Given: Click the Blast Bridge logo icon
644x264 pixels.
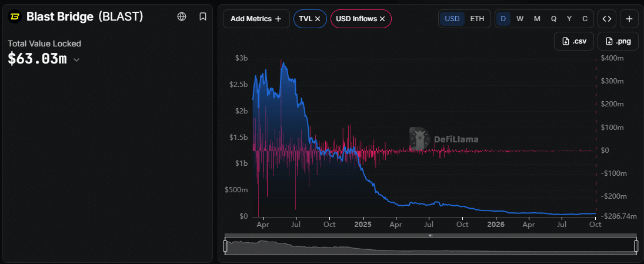Looking at the screenshot, I should tap(15, 16).
